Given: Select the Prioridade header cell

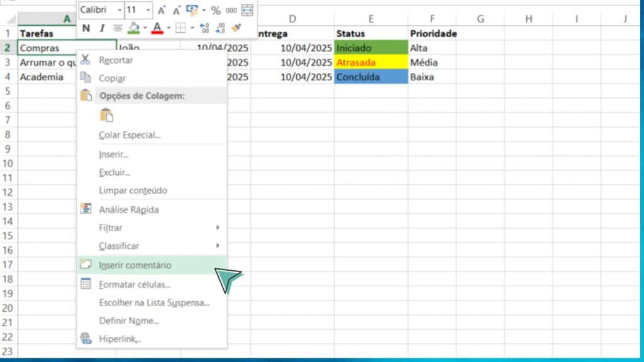Looking at the screenshot, I should click(432, 33).
